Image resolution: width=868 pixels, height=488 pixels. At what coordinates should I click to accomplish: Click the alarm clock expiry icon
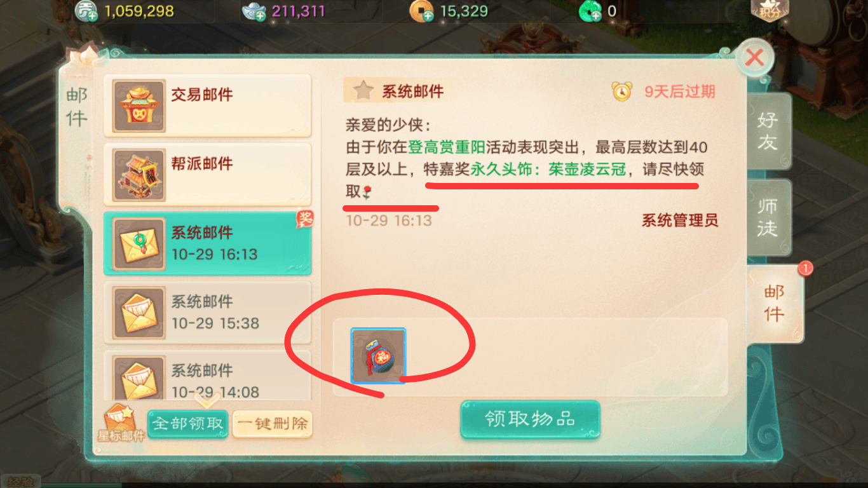[x=621, y=91]
